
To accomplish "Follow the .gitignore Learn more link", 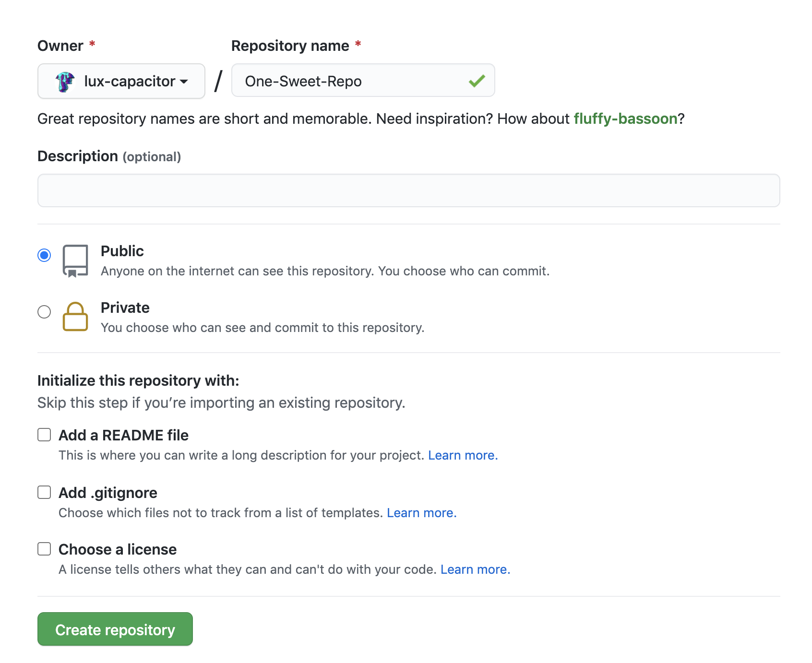I will (x=421, y=513).
